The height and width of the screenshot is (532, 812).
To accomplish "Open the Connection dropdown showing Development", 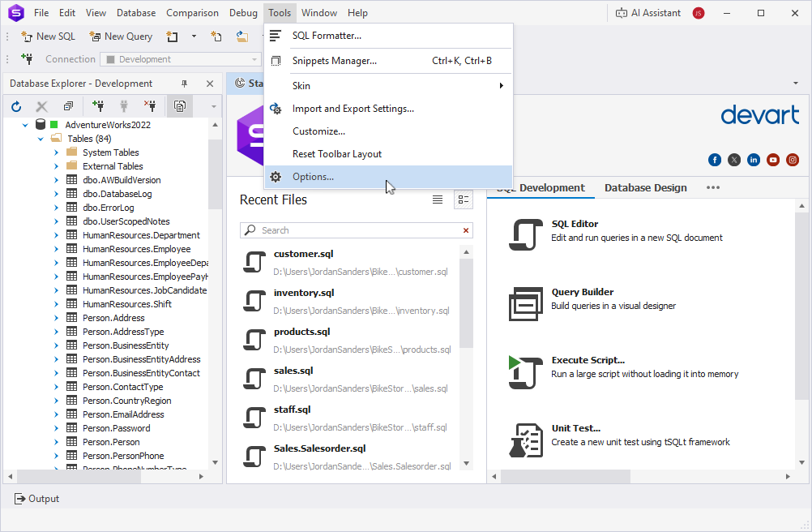I will point(180,59).
